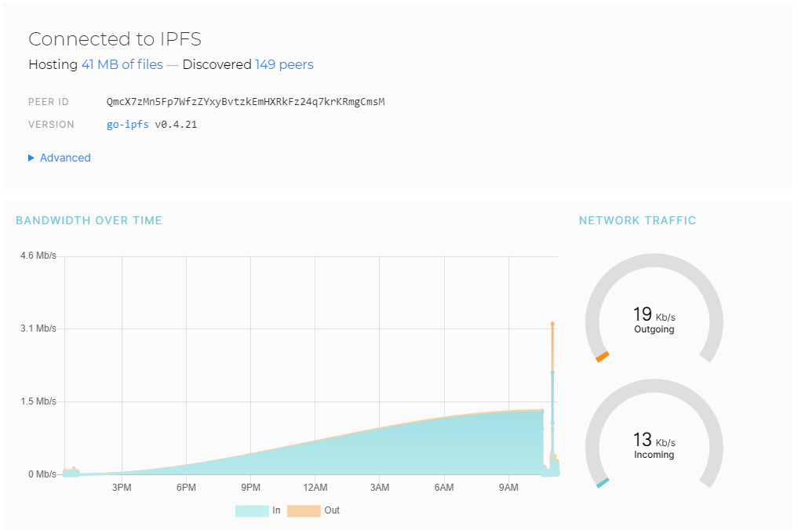Hide the In series via legend text
812x530 pixels.
(276, 510)
